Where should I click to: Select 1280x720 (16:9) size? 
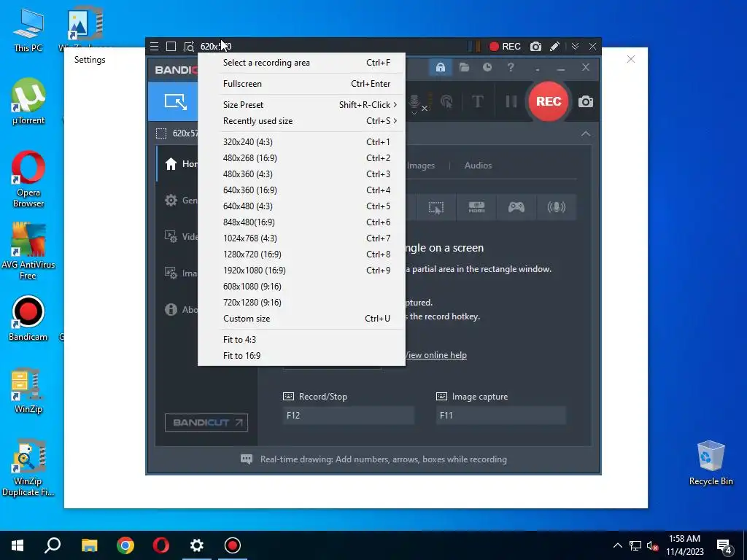(301, 254)
